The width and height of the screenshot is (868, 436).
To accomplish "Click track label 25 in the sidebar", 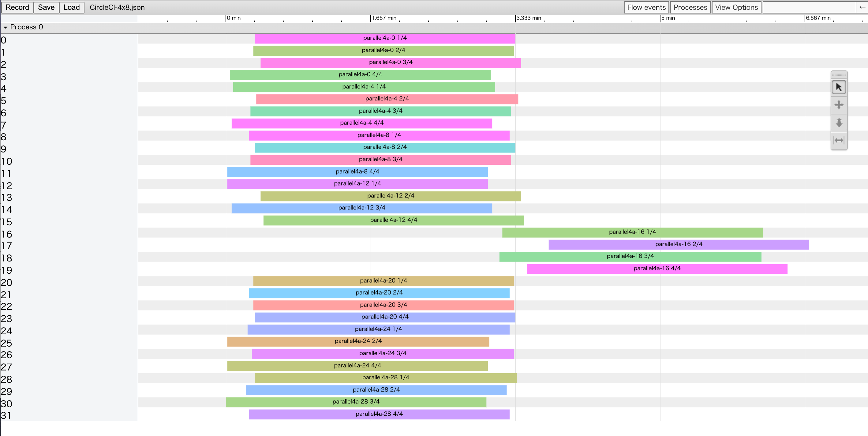I will (x=6, y=343).
